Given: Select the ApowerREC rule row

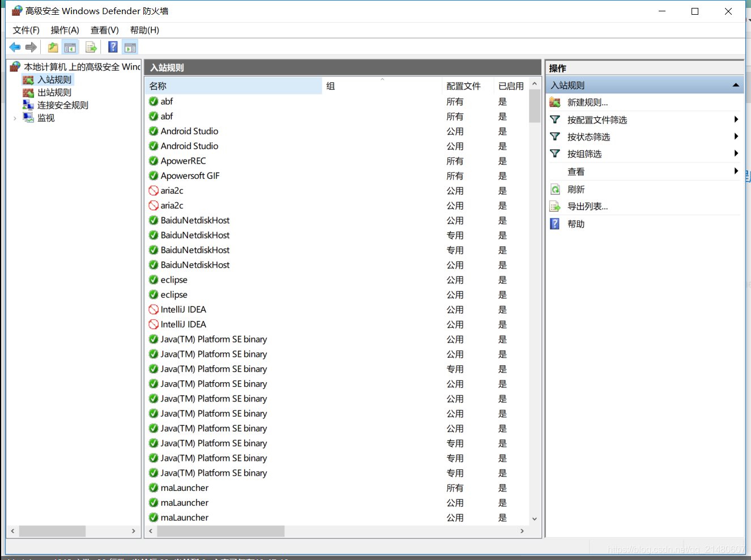Looking at the screenshot, I should 337,161.
